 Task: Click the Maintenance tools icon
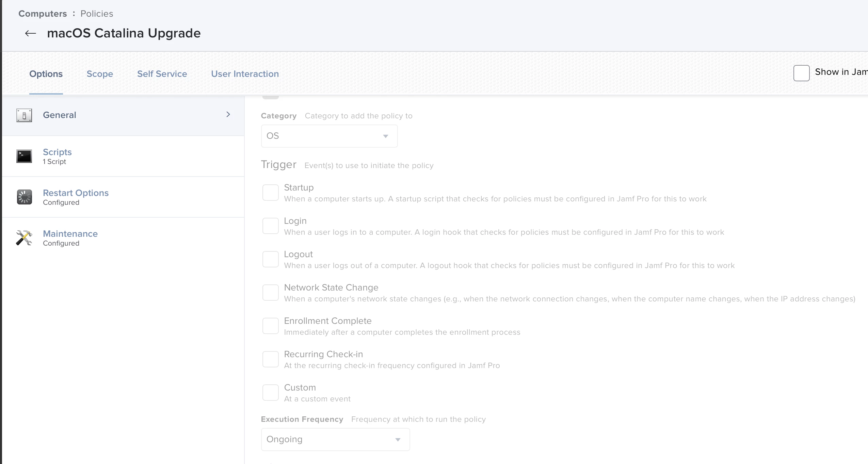coord(24,238)
